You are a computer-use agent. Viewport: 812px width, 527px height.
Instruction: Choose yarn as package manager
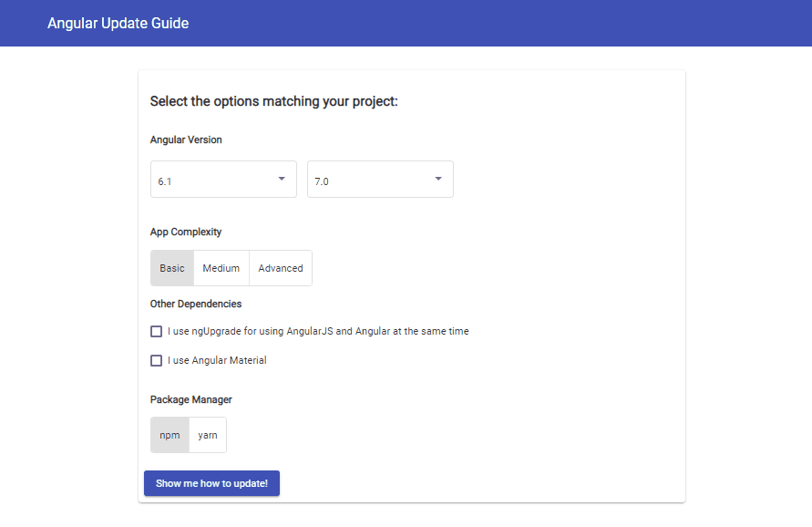(208, 435)
